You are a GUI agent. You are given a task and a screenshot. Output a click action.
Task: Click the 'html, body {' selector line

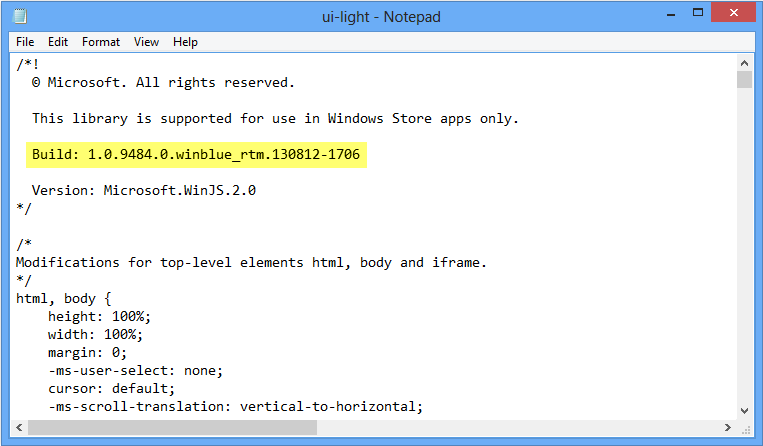[x=64, y=298]
